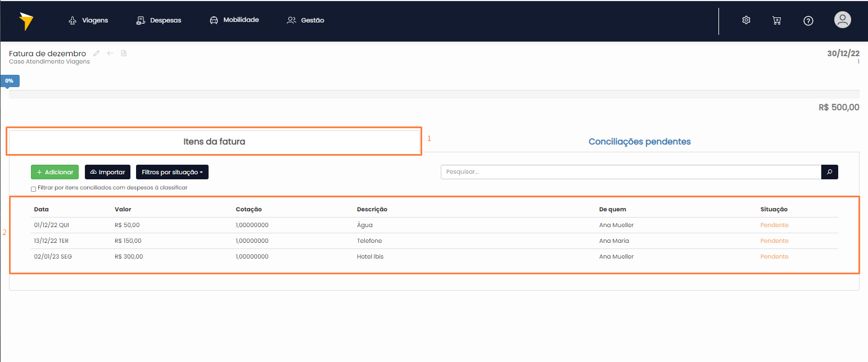Screen dimensions: 868x362
Task: Select the 01/12/22 QUI date cell
Action: coord(51,225)
